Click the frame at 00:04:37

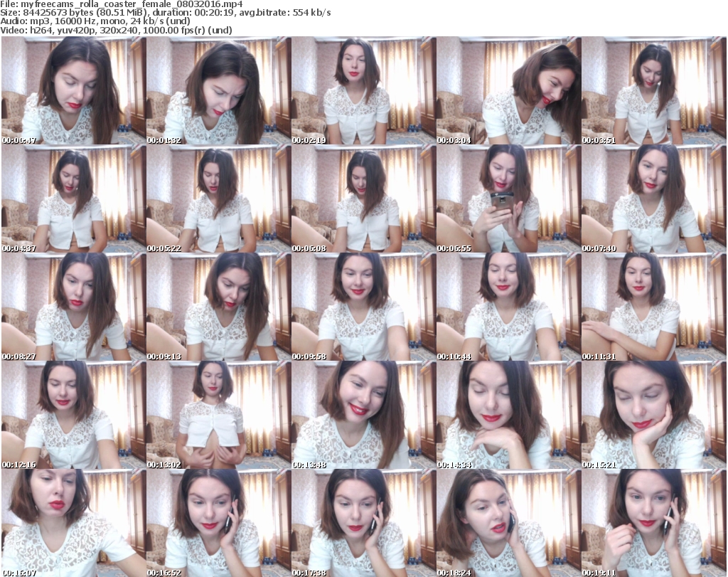coord(73,198)
